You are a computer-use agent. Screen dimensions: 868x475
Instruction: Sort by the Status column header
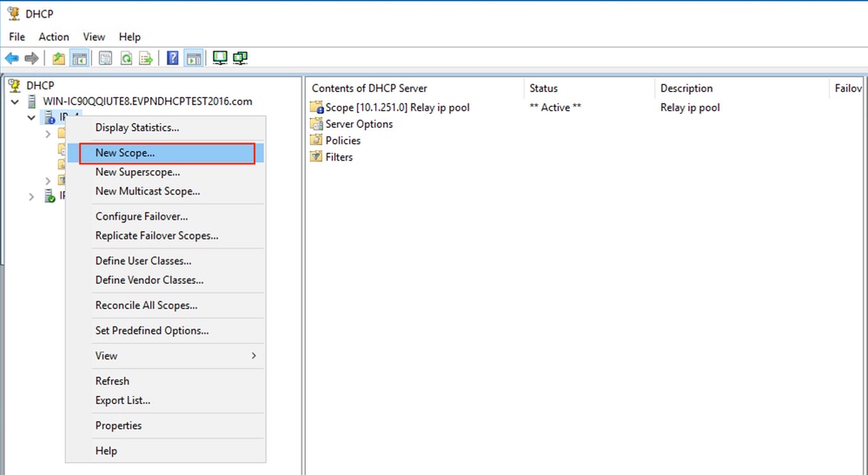coord(589,89)
